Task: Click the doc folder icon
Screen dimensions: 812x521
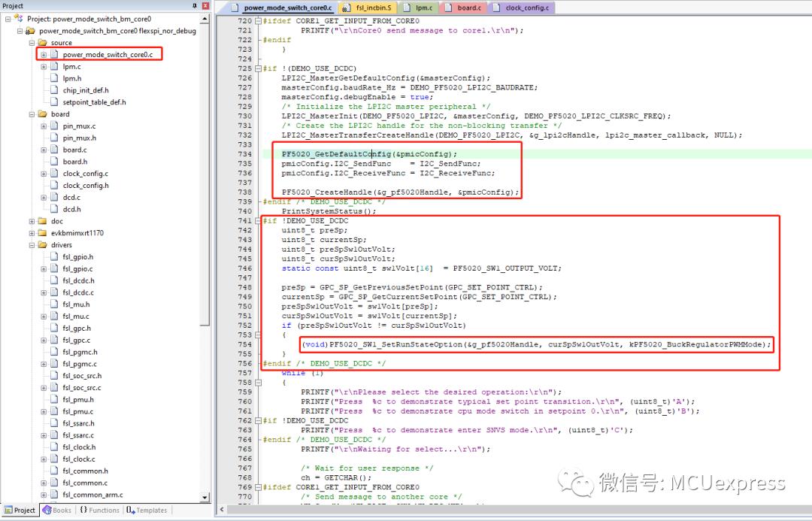Action: pyautogui.click(x=42, y=221)
